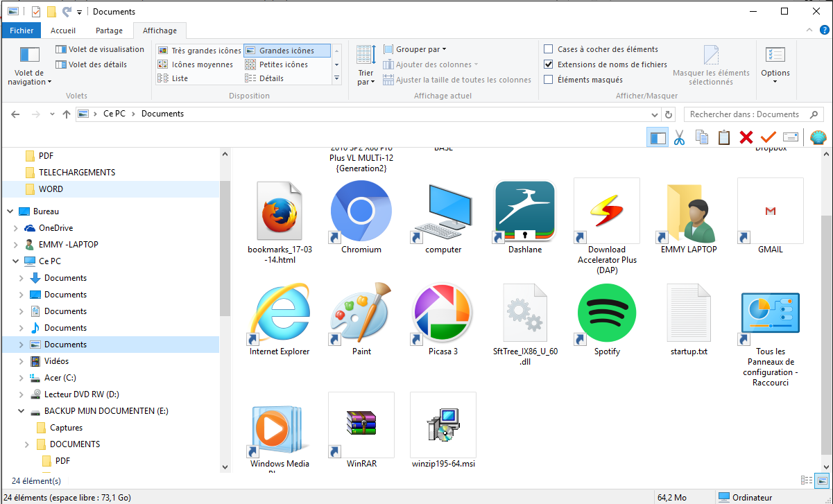Image resolution: width=833 pixels, height=504 pixels.
Task: Select the SftTree_IX86_U_60.dll file icon
Action: pyautogui.click(x=525, y=313)
